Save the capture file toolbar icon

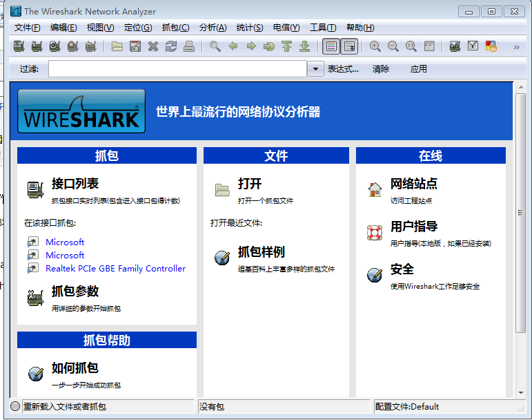(135, 46)
